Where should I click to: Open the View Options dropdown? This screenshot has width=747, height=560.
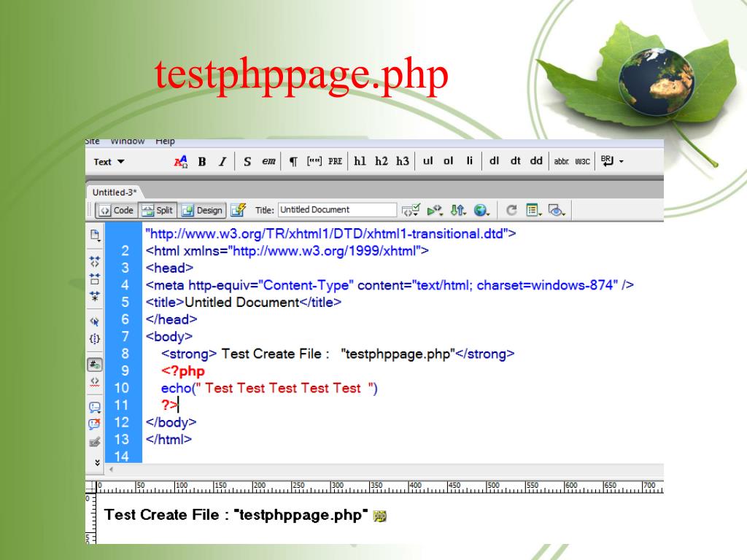coord(533,210)
